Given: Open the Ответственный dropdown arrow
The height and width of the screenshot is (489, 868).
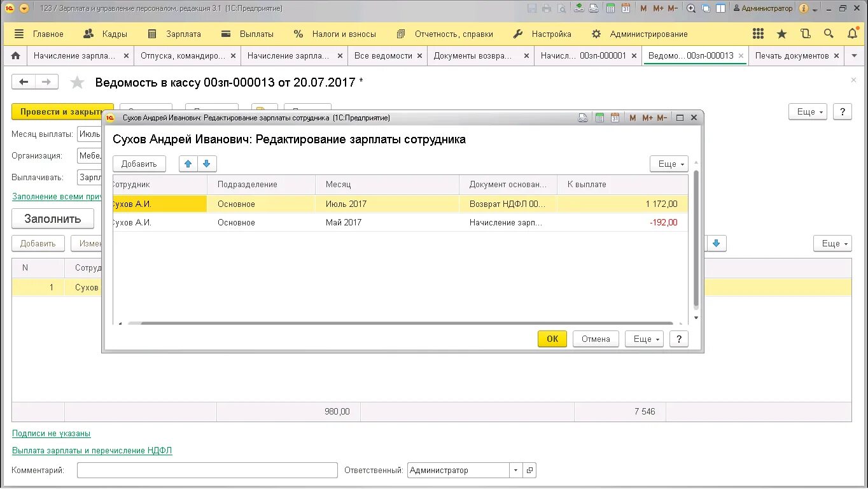Looking at the screenshot, I should click(515, 471).
